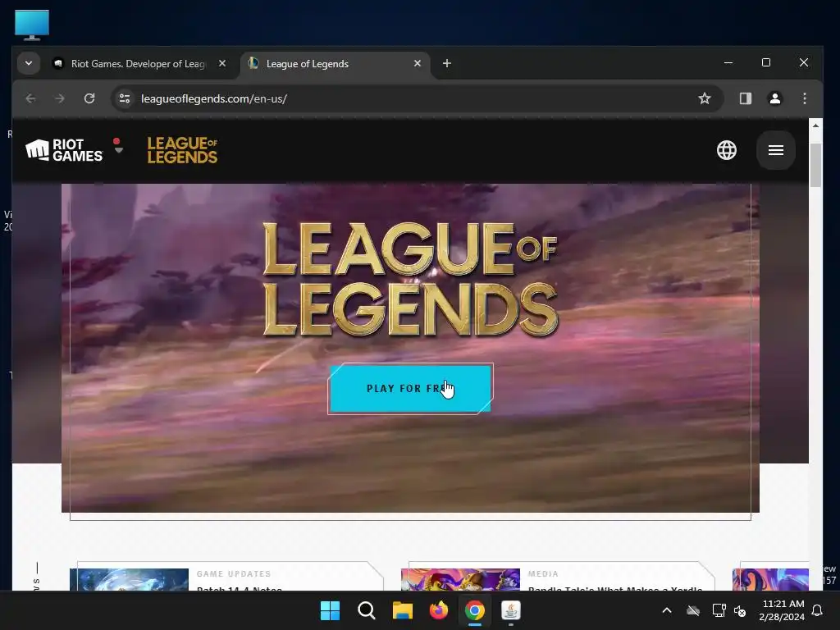Screen dimensions: 840x630
Task: Bookmark this page with the star
Action: coord(705,98)
